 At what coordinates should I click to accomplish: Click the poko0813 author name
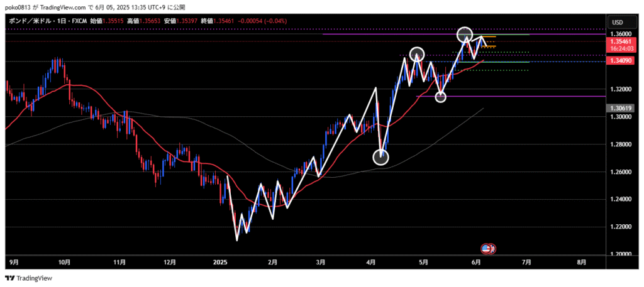[x=17, y=7]
